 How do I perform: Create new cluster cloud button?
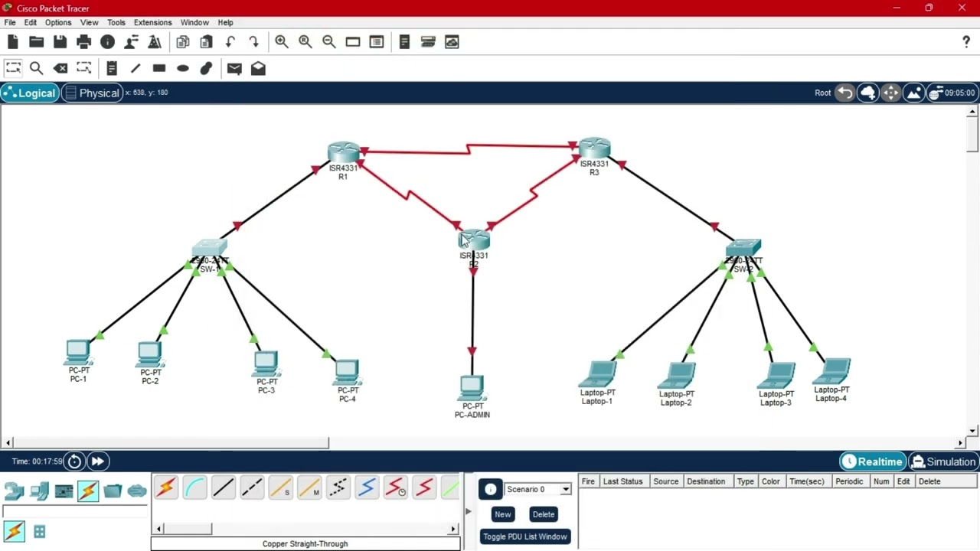pos(867,93)
